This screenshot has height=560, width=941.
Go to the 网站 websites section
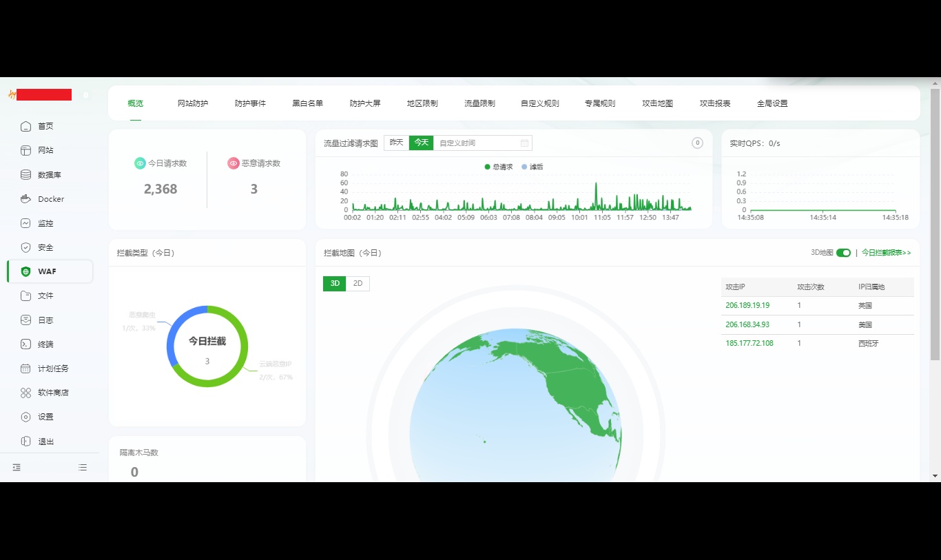tap(45, 150)
